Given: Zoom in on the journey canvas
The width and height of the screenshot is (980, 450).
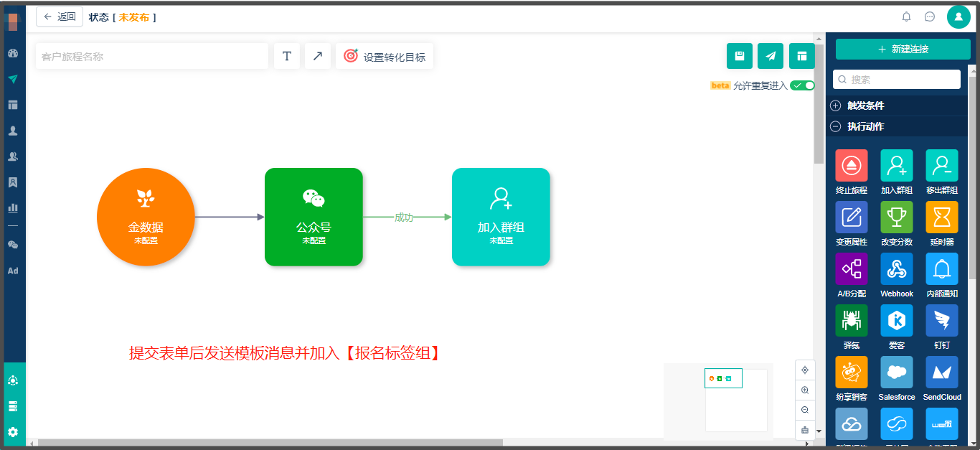Looking at the screenshot, I should pos(805,390).
